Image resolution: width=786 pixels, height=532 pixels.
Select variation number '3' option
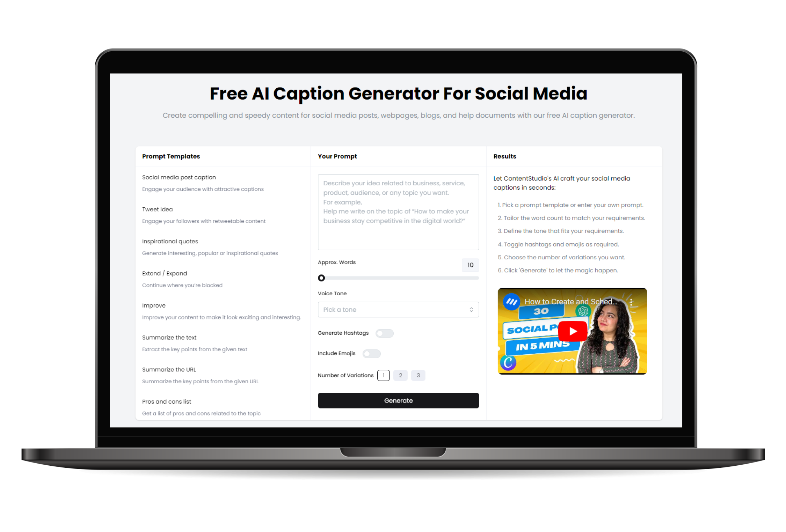coord(418,375)
